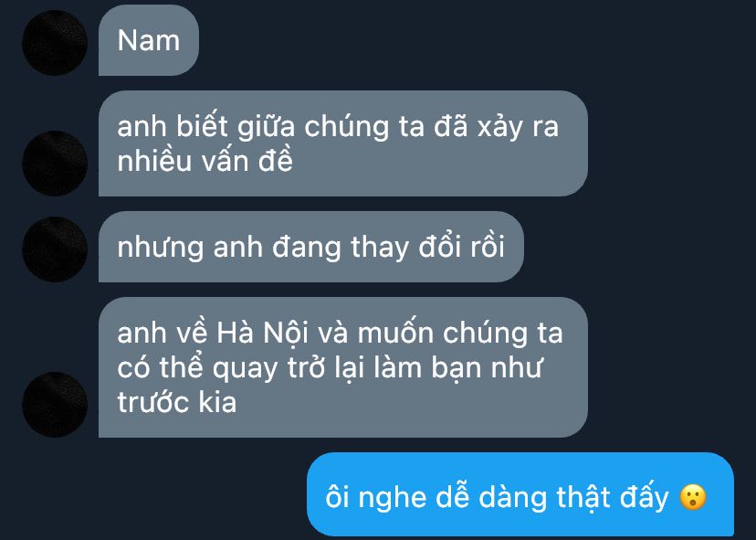The height and width of the screenshot is (540, 756).
Task: Select the "Nam" message bubble
Action: [149, 40]
